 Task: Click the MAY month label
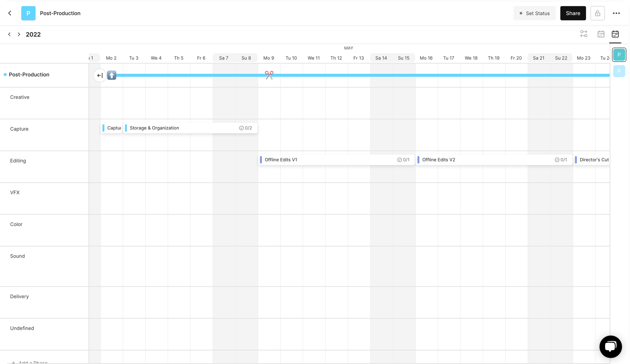pos(348,48)
